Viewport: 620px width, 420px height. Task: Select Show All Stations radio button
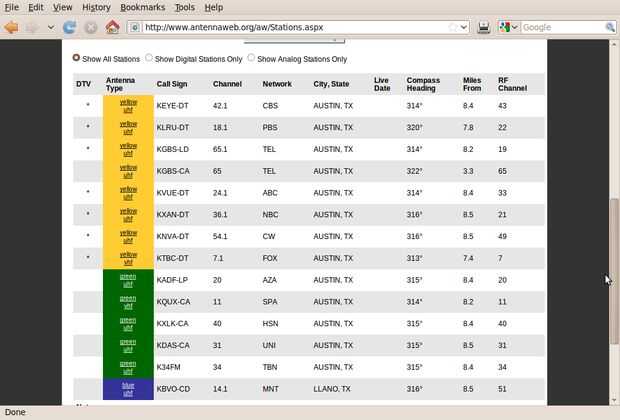(76, 58)
